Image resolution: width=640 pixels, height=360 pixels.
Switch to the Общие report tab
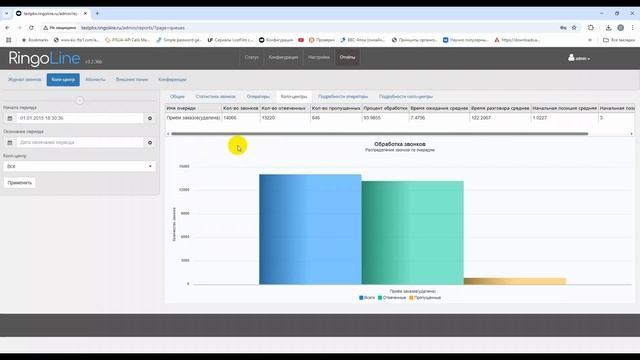coord(177,97)
